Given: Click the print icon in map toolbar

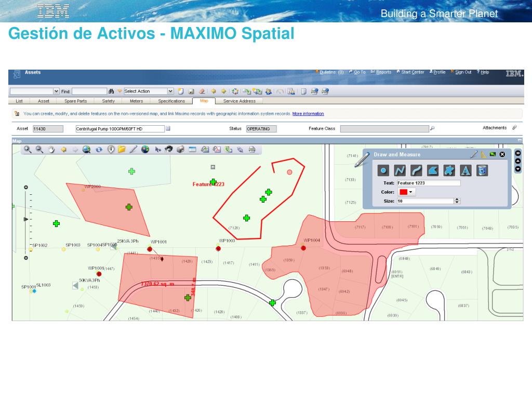Looking at the screenshot, I should pos(252,149).
